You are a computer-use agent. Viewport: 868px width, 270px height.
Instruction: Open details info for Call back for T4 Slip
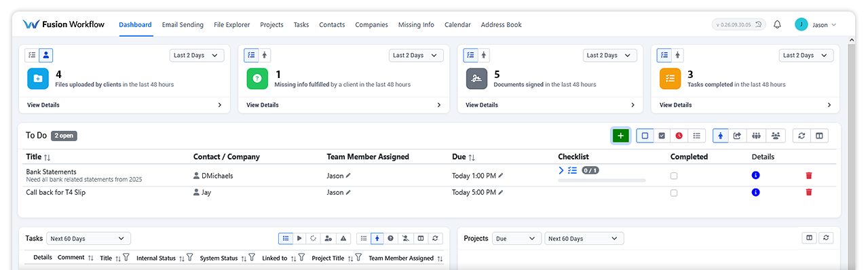coord(756,193)
